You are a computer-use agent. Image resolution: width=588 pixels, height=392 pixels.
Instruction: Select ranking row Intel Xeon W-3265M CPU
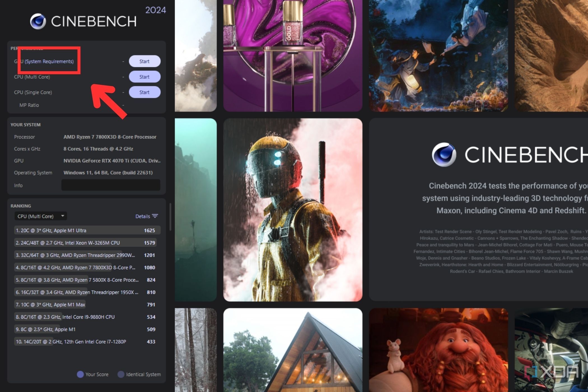[87, 242]
